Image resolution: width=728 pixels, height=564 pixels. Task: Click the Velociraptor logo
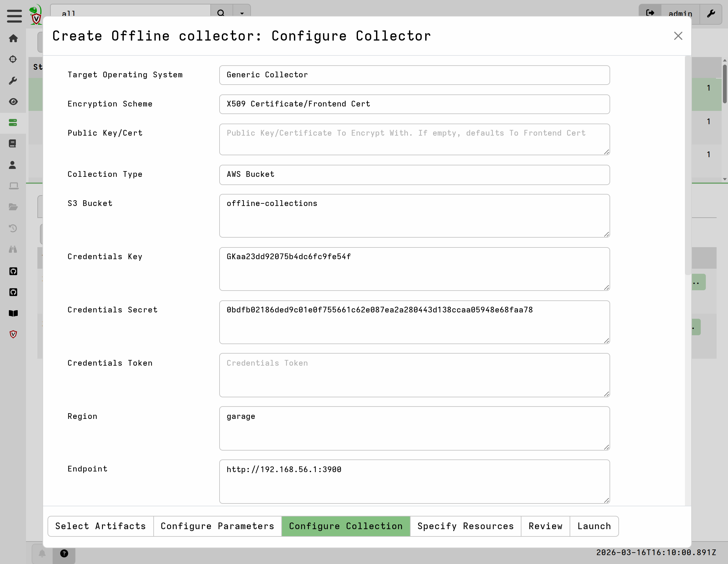coord(36,14)
